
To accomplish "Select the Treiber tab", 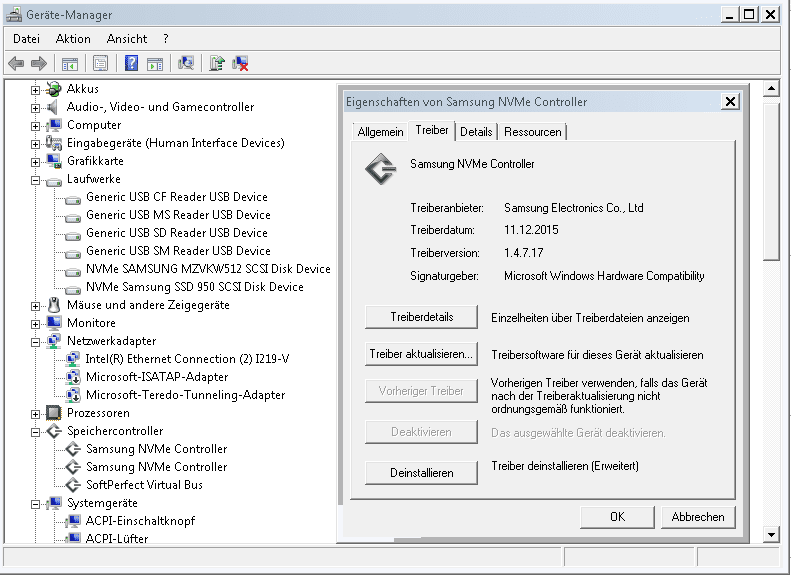I will pos(432,130).
